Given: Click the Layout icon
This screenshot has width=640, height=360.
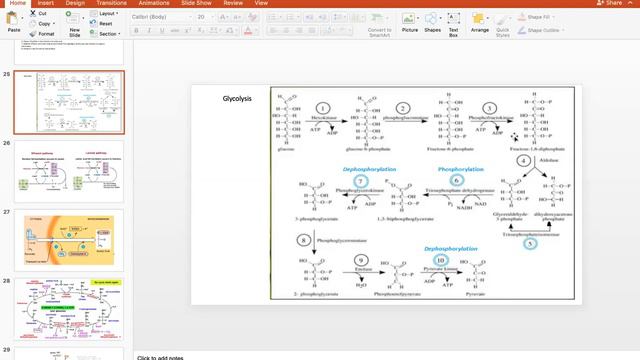Looking at the screenshot, I should 93,13.
